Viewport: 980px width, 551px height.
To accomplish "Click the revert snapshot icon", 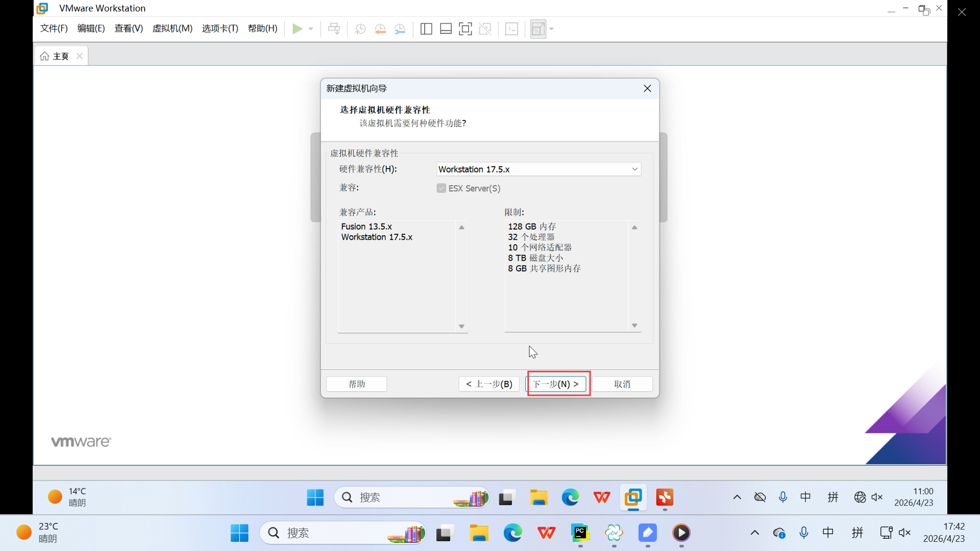I will (380, 29).
